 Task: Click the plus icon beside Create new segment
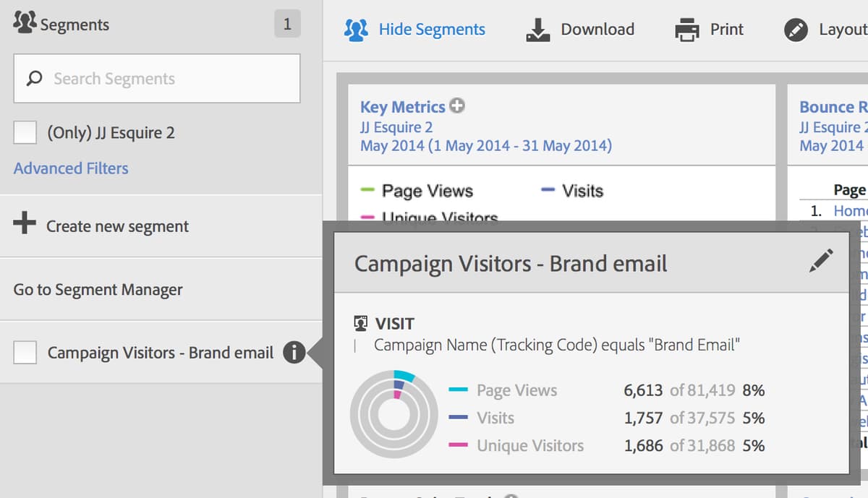click(x=24, y=224)
